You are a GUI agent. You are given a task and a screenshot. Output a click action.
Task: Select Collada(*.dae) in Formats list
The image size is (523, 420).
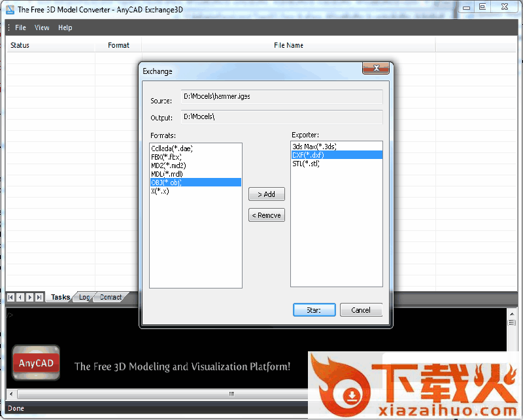click(195, 149)
